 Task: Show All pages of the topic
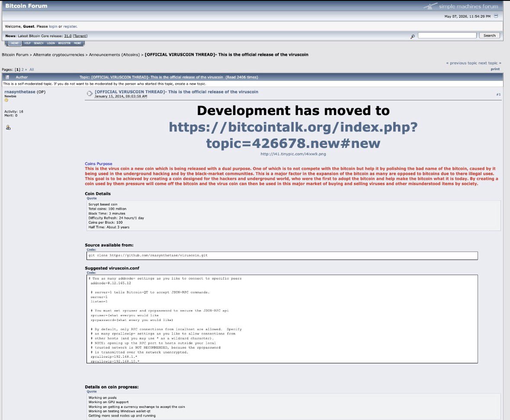[32, 70]
